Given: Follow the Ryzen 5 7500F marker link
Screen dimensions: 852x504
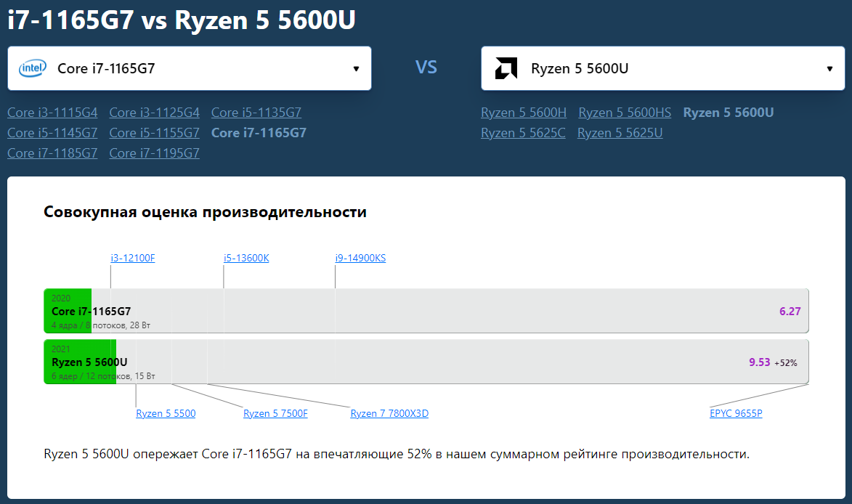Looking at the screenshot, I should pos(275,413).
